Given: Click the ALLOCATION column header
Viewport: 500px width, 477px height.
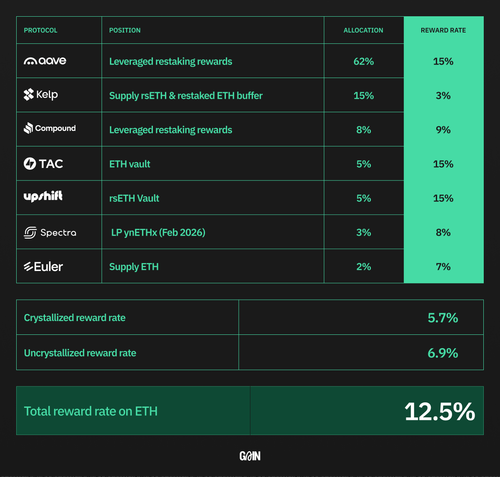Looking at the screenshot, I should pyautogui.click(x=363, y=30).
